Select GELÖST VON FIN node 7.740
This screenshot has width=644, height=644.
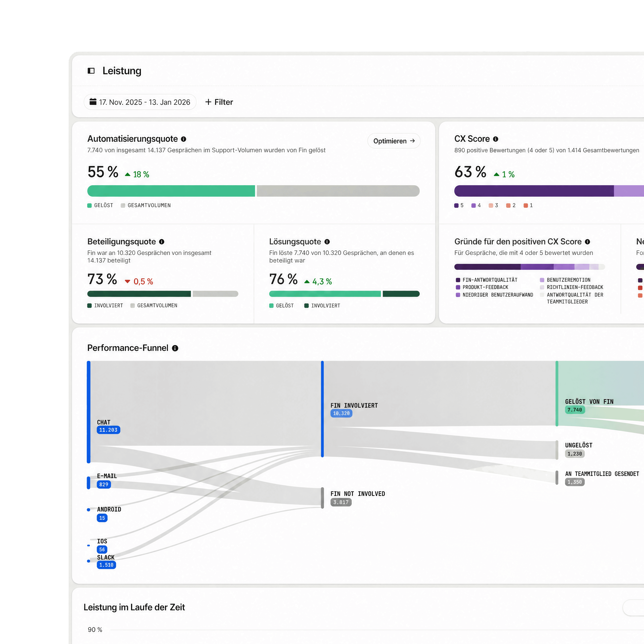click(x=575, y=410)
